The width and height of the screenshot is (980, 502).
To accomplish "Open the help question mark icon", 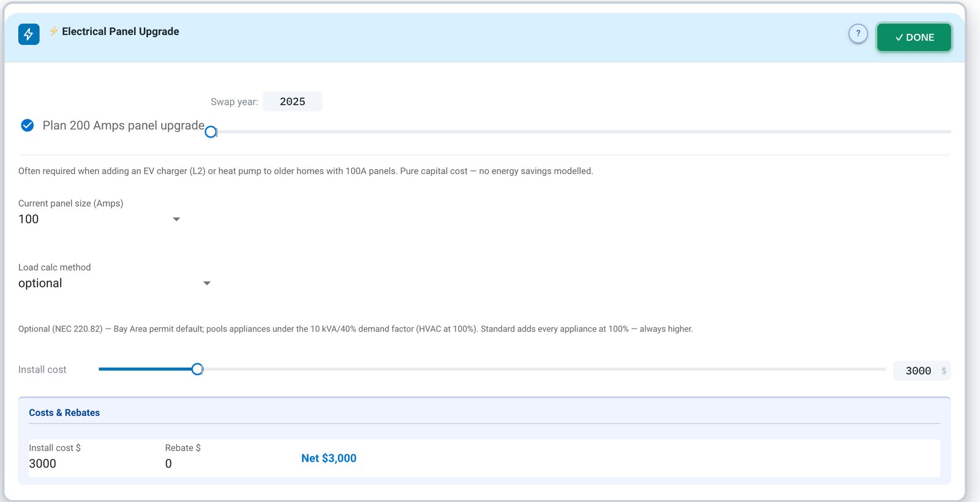I will [858, 34].
